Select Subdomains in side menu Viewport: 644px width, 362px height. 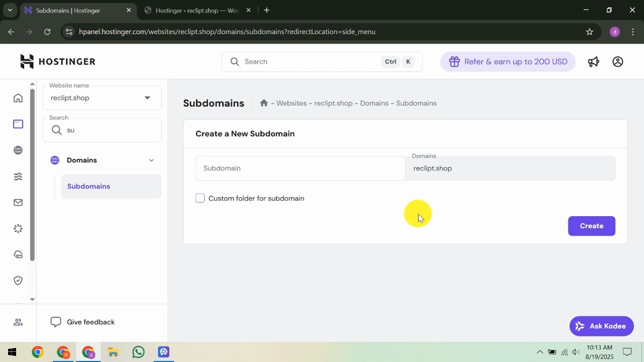(111, 186)
